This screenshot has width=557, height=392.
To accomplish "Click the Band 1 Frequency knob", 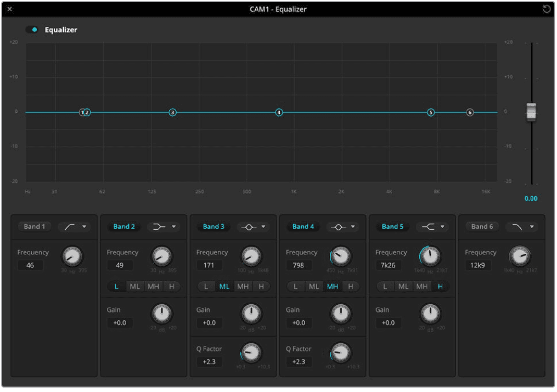I will pyautogui.click(x=72, y=258).
